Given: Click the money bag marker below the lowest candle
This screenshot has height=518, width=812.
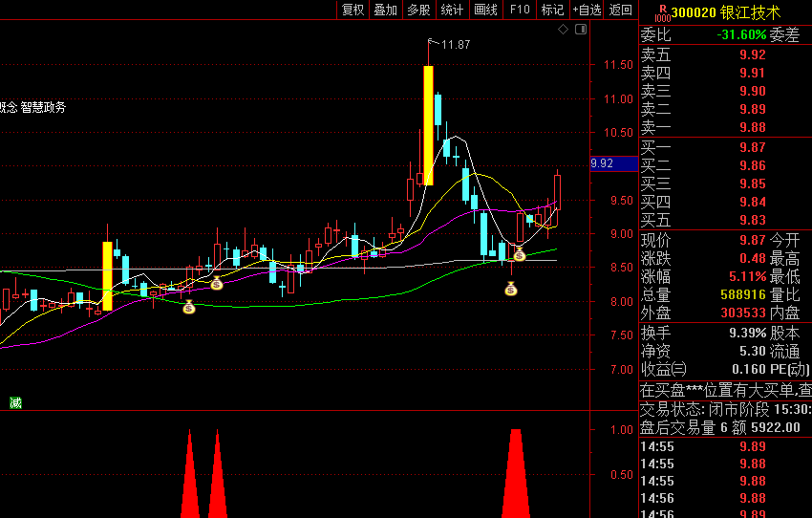Looking at the screenshot, I should (x=511, y=289).
